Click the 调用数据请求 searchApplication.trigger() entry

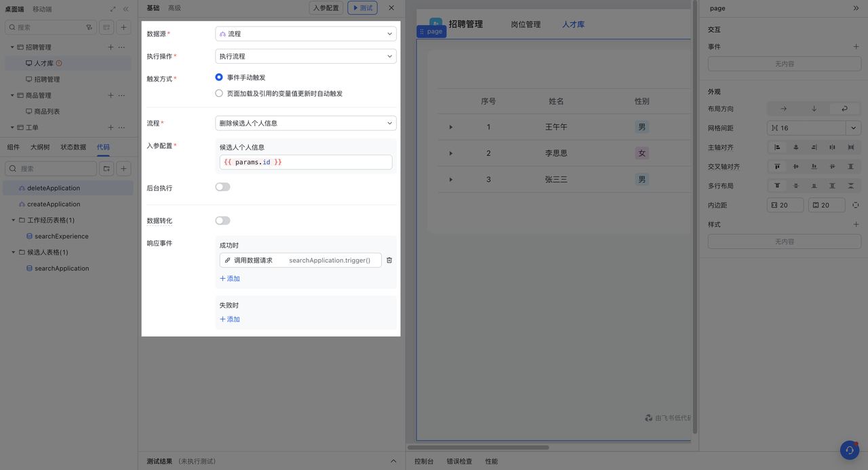coord(300,260)
